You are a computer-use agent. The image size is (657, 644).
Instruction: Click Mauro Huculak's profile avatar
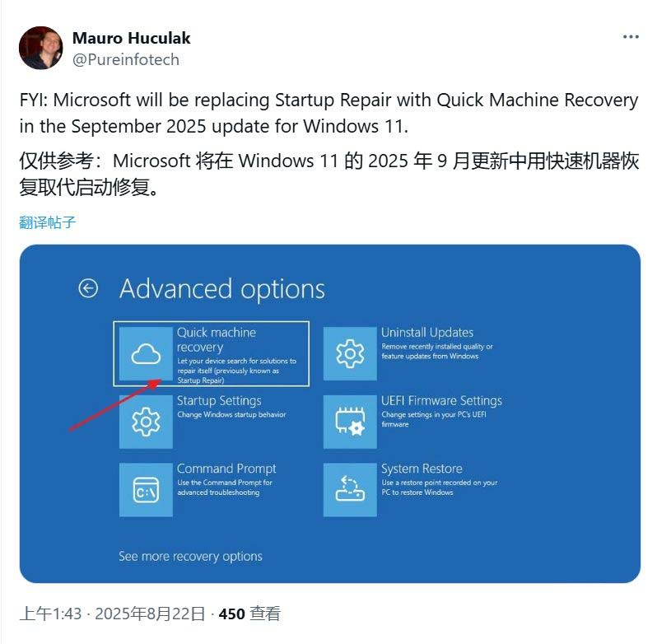[x=40, y=48]
